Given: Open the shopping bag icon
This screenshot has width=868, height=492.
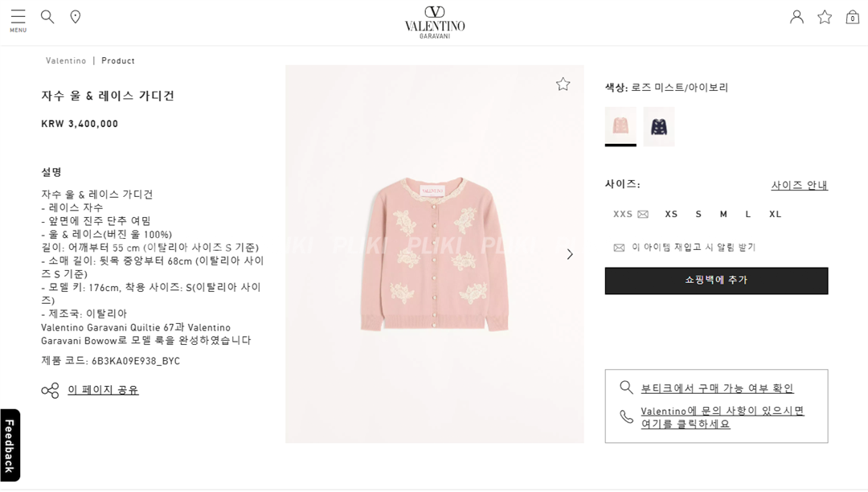Looking at the screenshot, I should pos(853,17).
